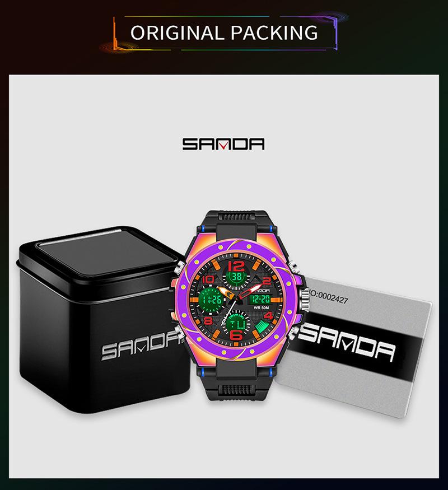448x490 pixels.
Task: Click the silver crown on the watch's right side
Action: [x=305, y=298]
